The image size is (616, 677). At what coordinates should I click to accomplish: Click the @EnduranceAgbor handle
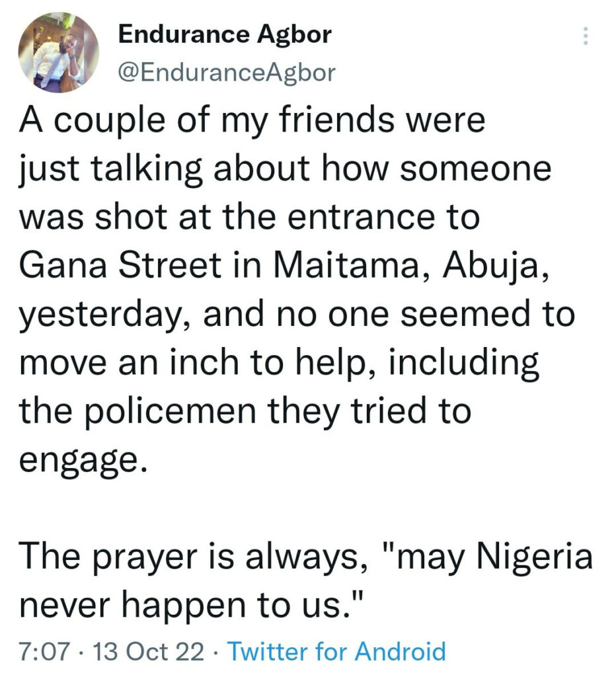click(x=226, y=73)
